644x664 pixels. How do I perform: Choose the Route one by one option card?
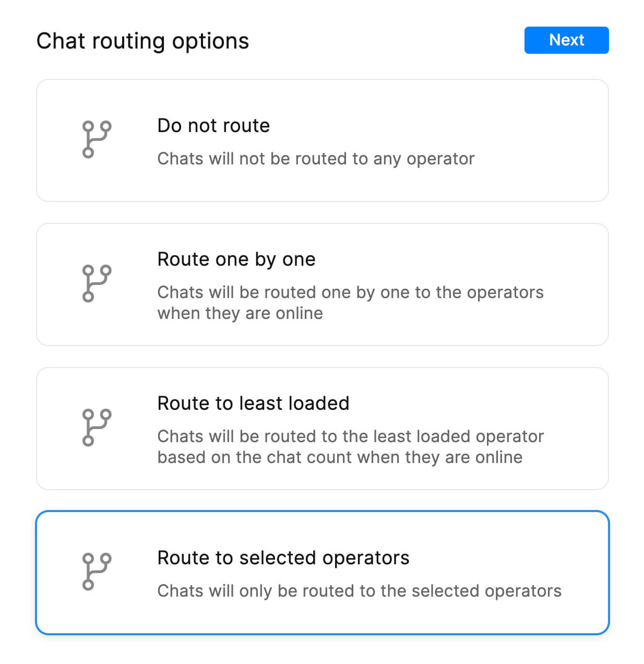point(322,284)
